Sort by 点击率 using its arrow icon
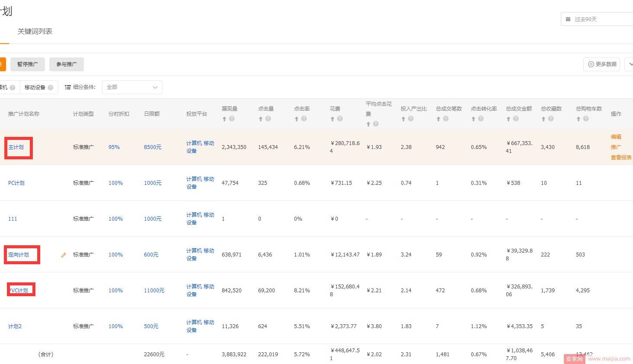 click(x=297, y=119)
